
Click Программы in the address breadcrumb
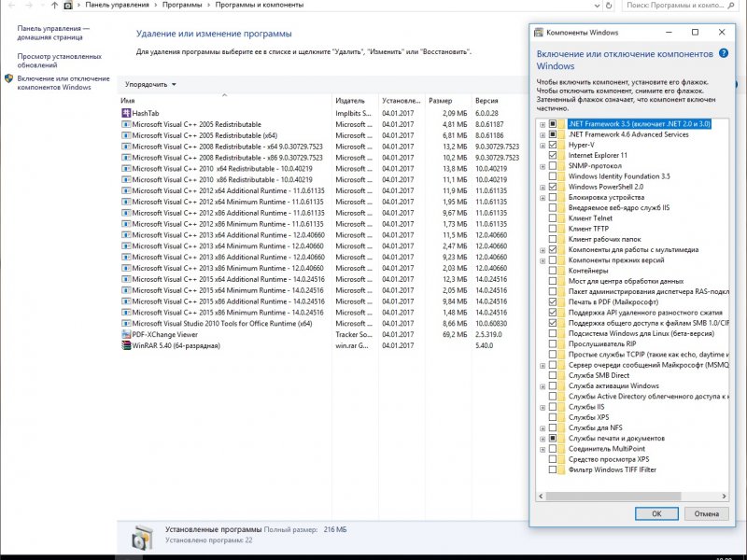coord(182,5)
